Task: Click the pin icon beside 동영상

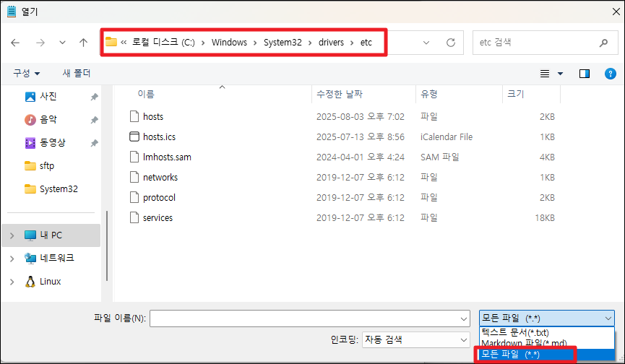Action: point(94,143)
